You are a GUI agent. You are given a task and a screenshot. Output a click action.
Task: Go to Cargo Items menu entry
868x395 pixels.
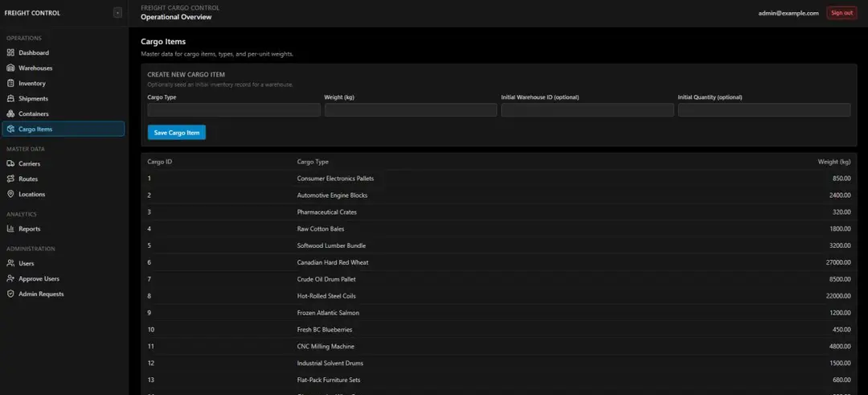tap(63, 129)
